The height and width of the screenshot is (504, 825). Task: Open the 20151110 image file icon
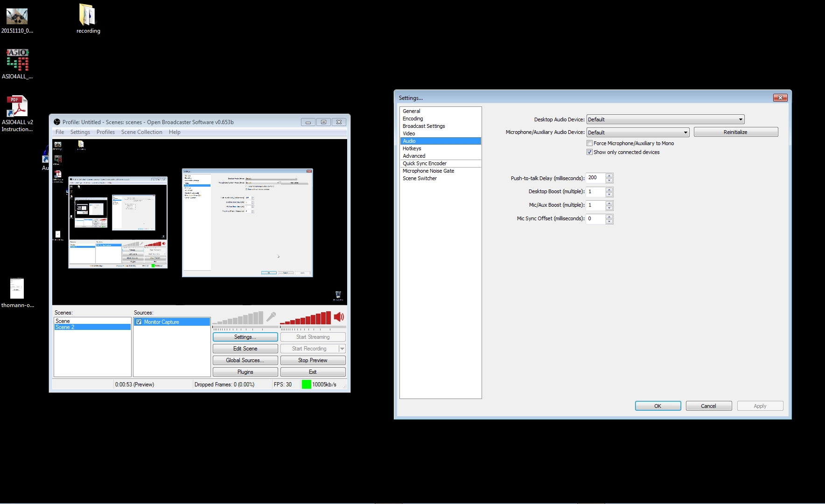point(17,21)
